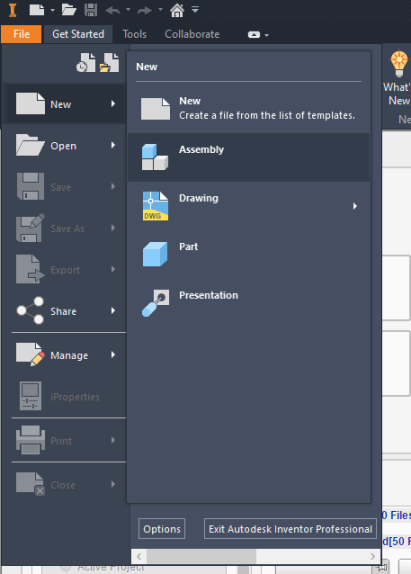Open the ribbon display options dropdown arrow
The width and height of the screenshot is (411, 574).
pos(266,35)
